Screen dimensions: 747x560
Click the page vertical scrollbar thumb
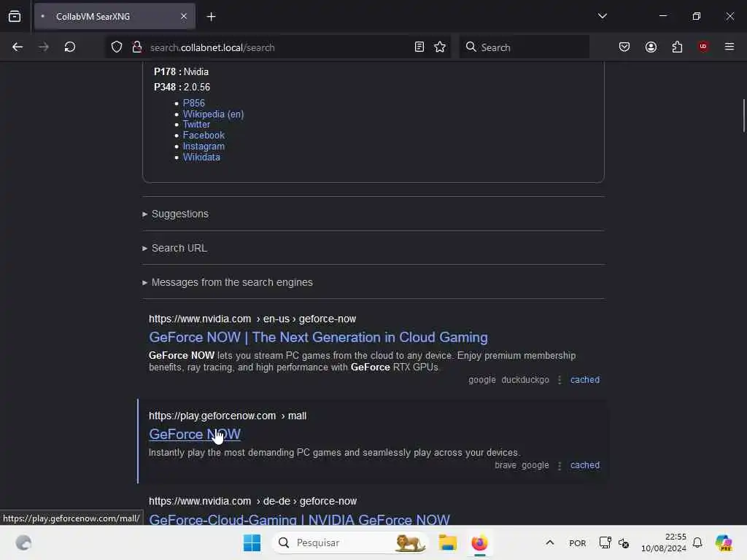pyautogui.click(x=743, y=115)
